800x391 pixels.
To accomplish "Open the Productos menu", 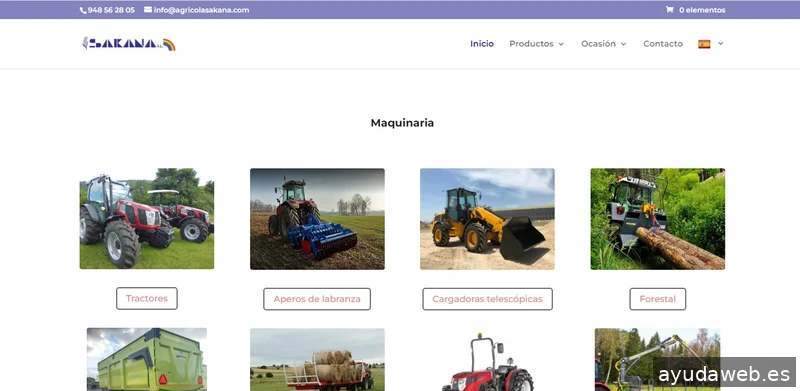I will click(x=531, y=44).
